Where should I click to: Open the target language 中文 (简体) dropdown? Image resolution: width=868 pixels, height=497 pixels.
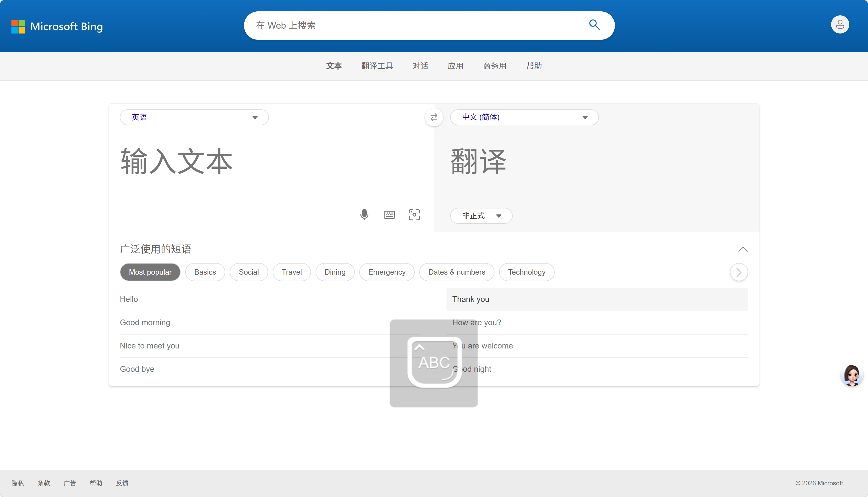pos(524,117)
